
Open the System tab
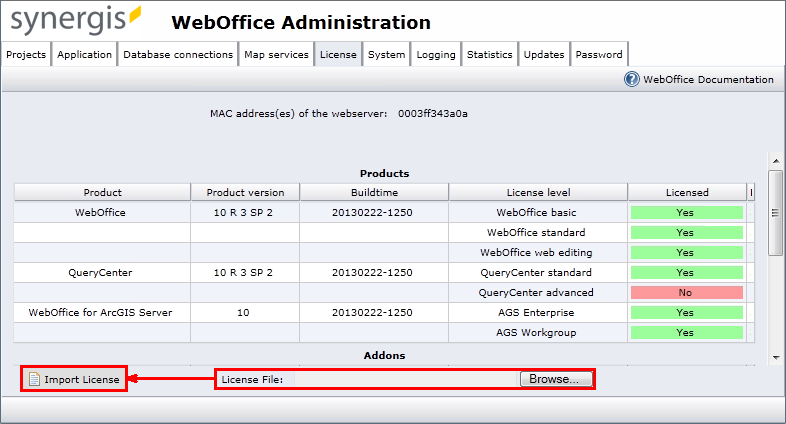386,55
